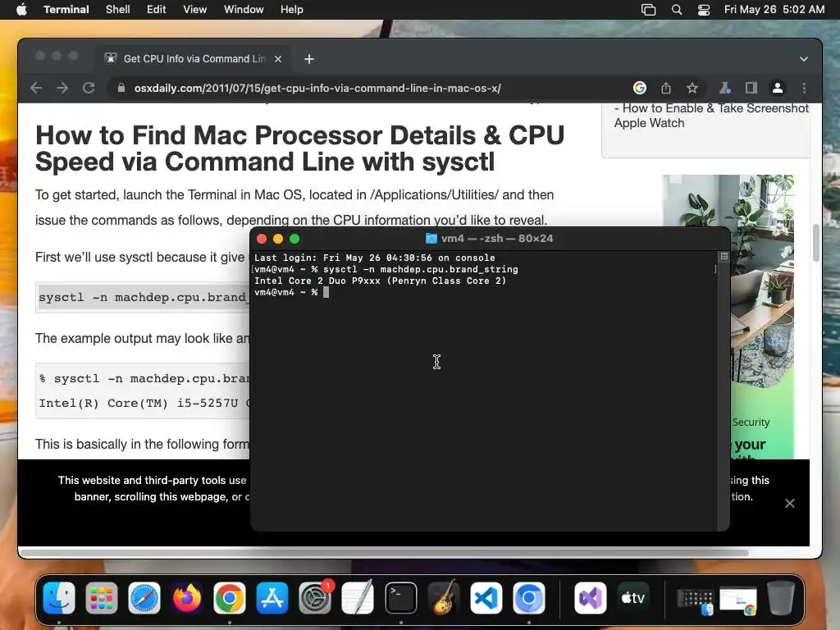Click the Chrome page vertical scrollbar
Viewport: 840px width, 630px height.
[816, 243]
